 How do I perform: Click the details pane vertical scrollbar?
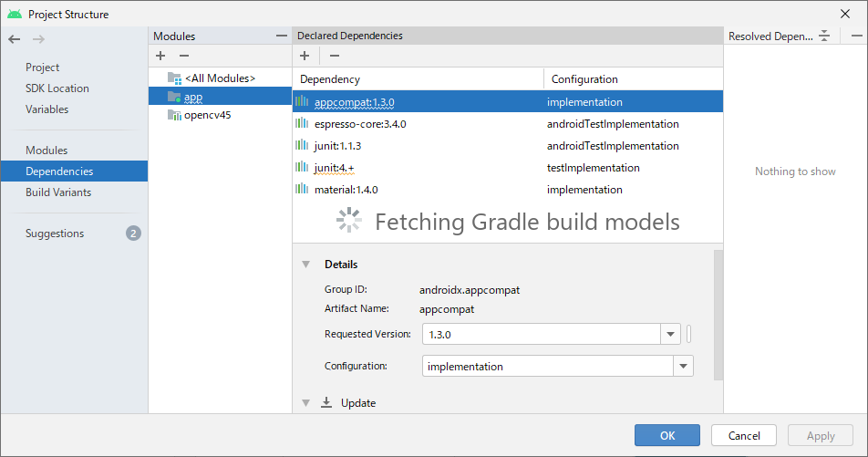tap(718, 315)
